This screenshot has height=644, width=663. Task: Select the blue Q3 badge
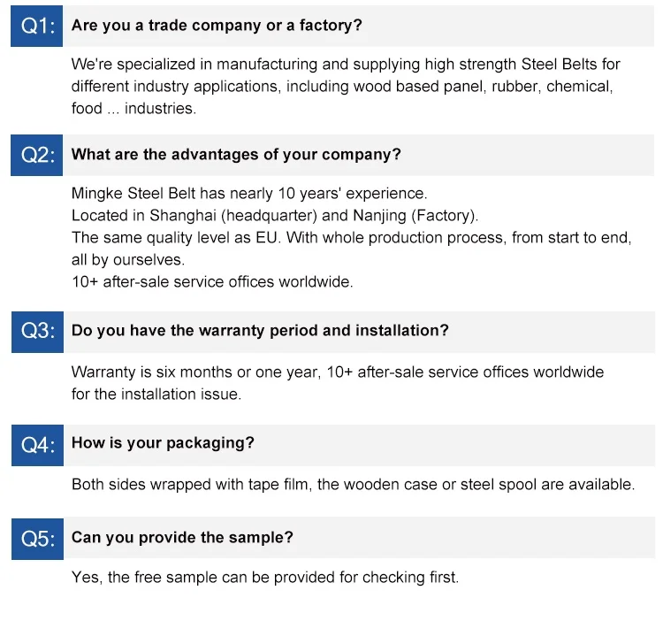(38, 331)
